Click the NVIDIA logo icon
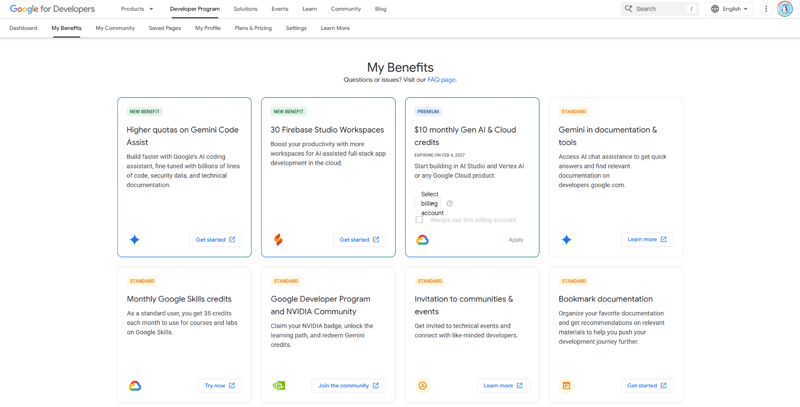800x407 pixels. (279, 386)
